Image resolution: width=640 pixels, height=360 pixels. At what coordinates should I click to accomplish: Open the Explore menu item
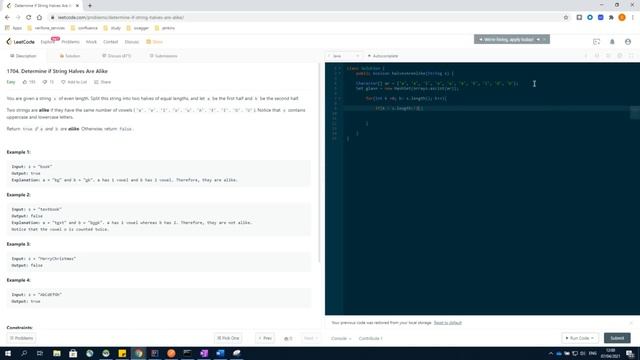[x=47, y=42]
